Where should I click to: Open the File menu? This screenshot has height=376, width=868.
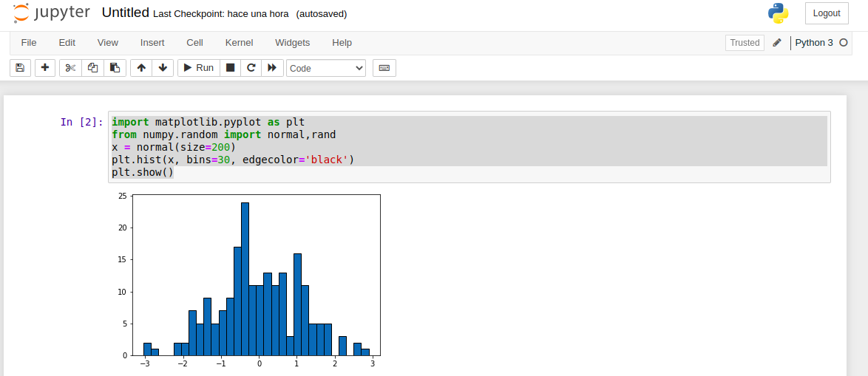pos(29,43)
